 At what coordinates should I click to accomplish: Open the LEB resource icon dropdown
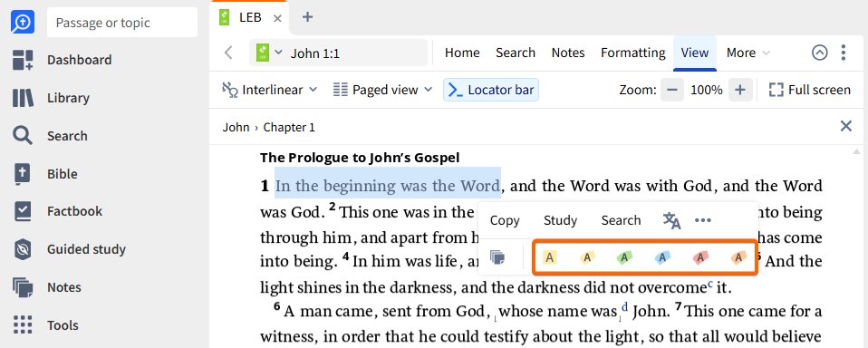tap(269, 53)
